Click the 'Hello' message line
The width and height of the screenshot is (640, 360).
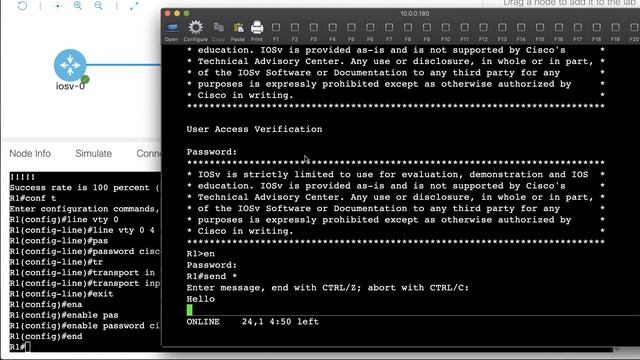click(201, 299)
